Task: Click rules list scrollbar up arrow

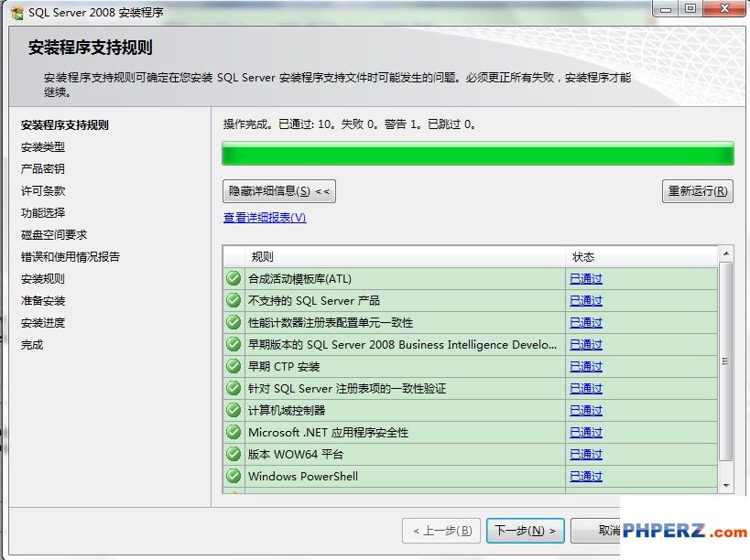Action: point(726,253)
